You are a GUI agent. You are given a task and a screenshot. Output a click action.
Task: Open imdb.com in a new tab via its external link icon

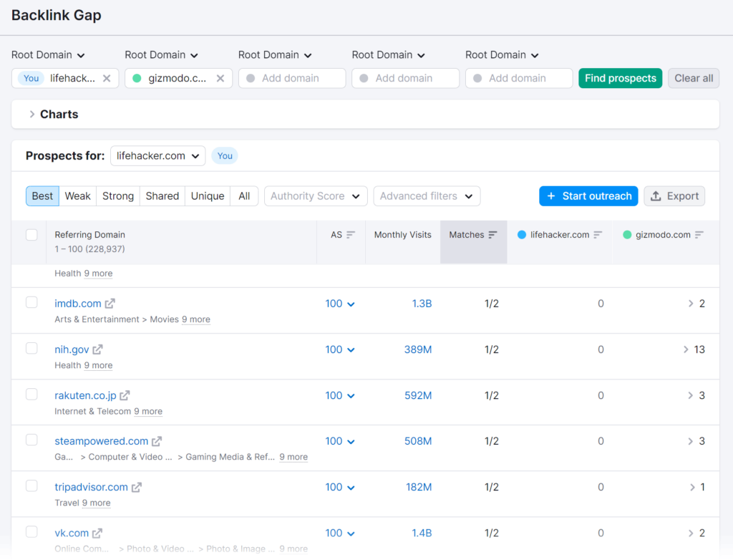pyautogui.click(x=110, y=304)
